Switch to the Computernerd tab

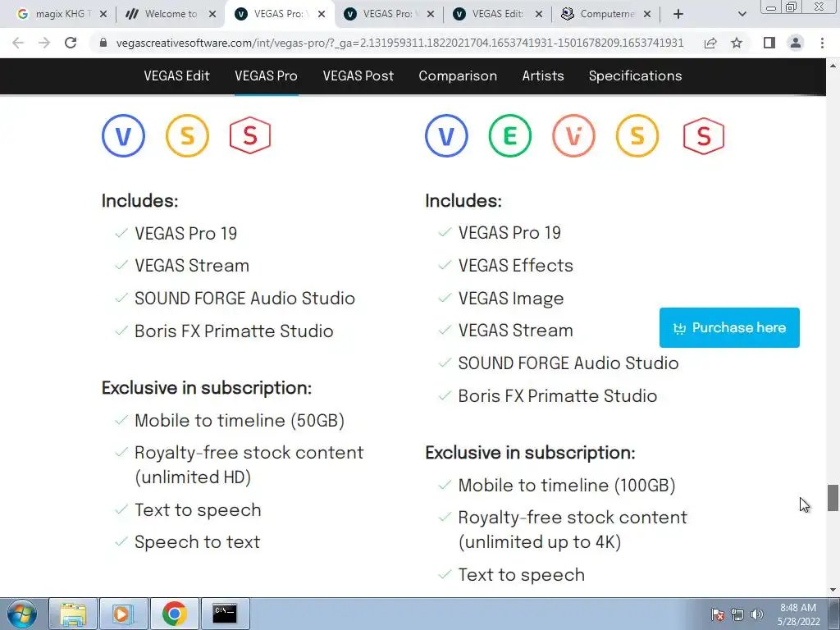point(607,14)
